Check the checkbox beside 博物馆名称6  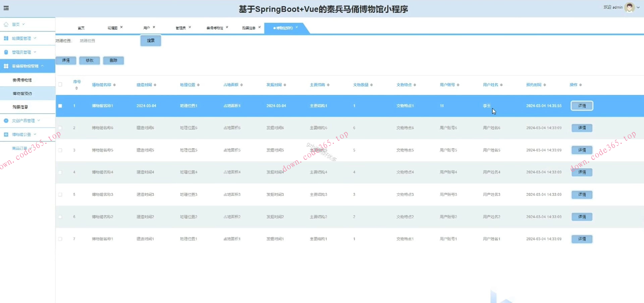[60, 128]
